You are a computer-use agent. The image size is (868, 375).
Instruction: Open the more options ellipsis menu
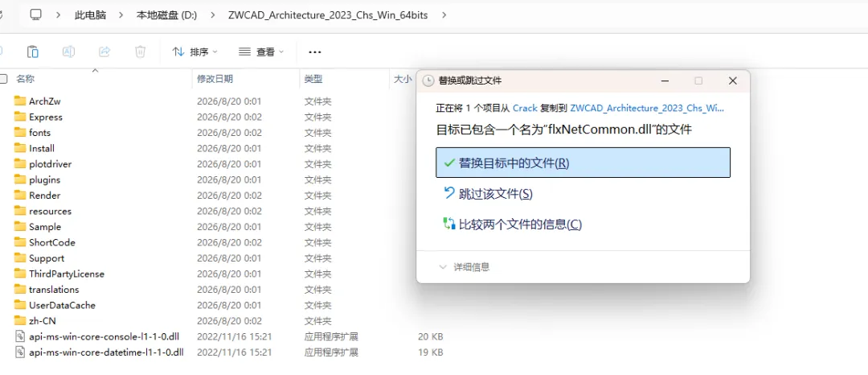point(315,52)
